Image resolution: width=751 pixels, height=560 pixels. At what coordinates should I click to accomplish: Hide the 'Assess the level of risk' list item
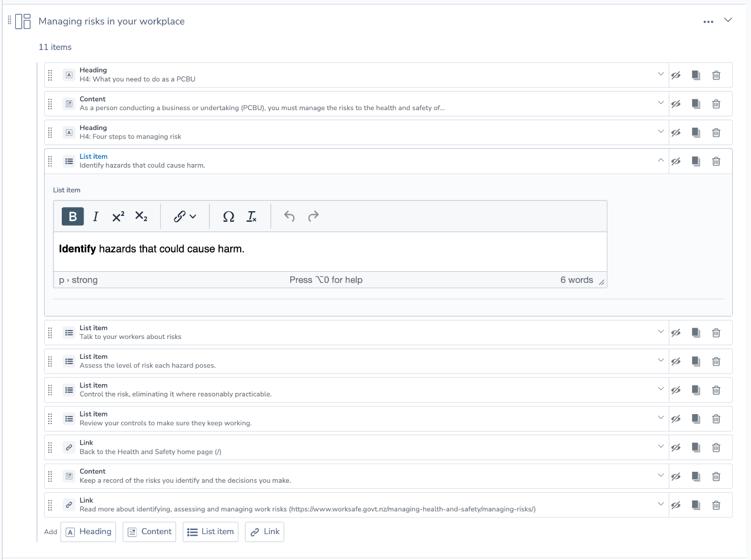click(676, 362)
